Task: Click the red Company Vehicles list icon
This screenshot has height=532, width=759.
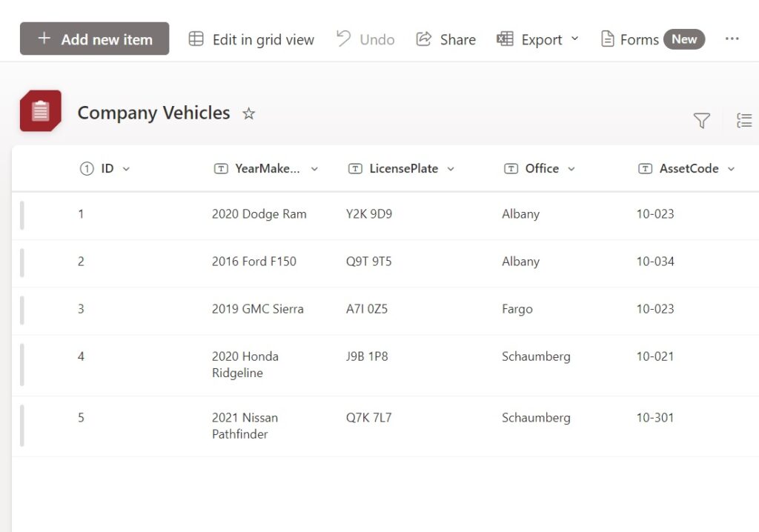Action: pos(41,111)
